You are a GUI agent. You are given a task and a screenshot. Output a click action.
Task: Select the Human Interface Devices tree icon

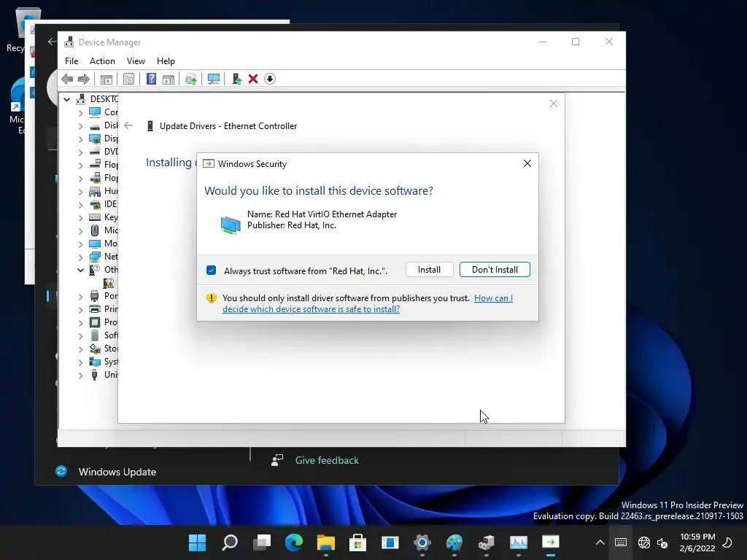click(x=95, y=191)
